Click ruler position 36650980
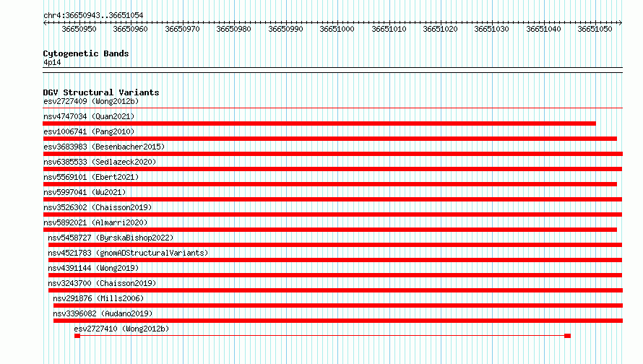The width and height of the screenshot is (643, 364). coord(234,29)
